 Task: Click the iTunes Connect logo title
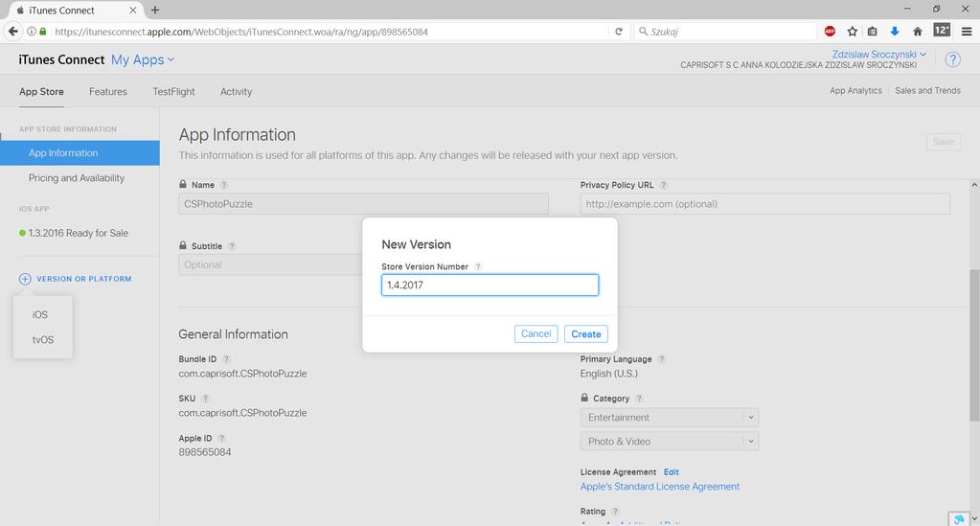61,59
